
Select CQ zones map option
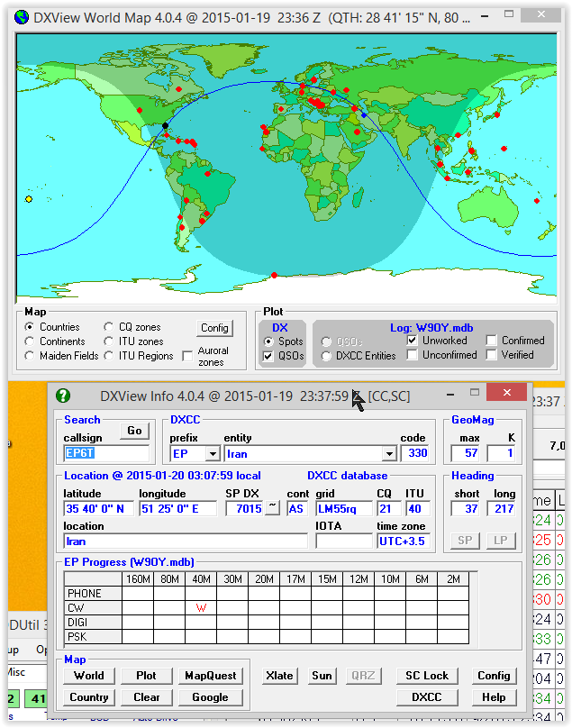[x=109, y=327]
